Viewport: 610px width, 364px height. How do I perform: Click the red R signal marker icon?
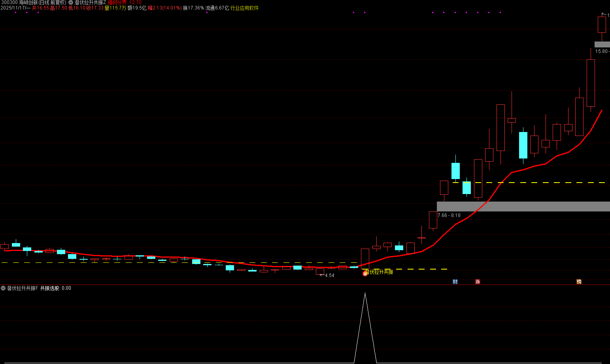365,273
